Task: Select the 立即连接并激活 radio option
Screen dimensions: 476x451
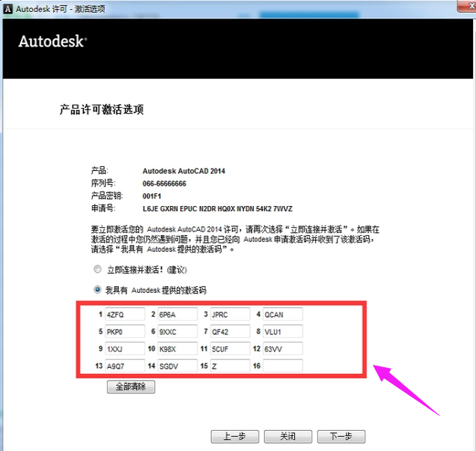Action: pos(97,269)
